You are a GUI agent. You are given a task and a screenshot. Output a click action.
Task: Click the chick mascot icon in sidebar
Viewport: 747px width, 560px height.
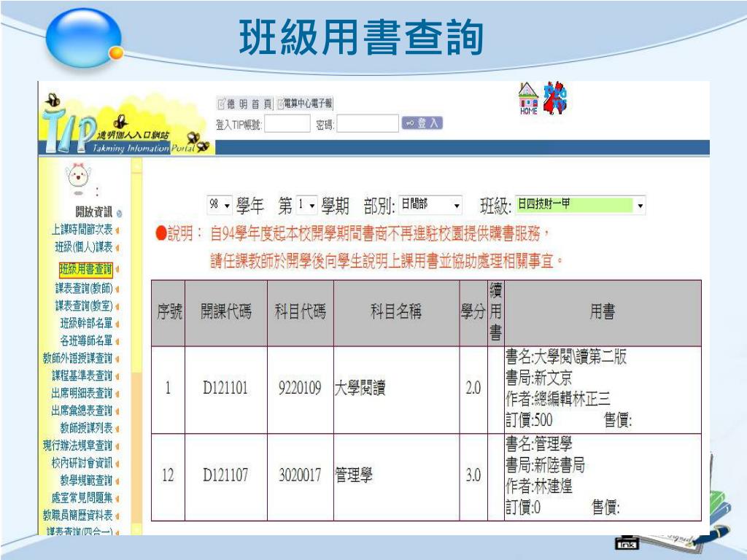[78, 179]
